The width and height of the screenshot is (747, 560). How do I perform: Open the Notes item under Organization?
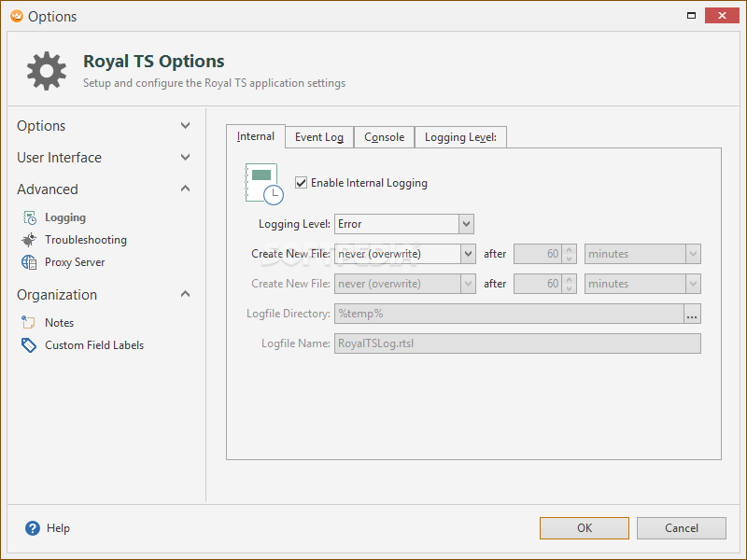pyautogui.click(x=59, y=322)
